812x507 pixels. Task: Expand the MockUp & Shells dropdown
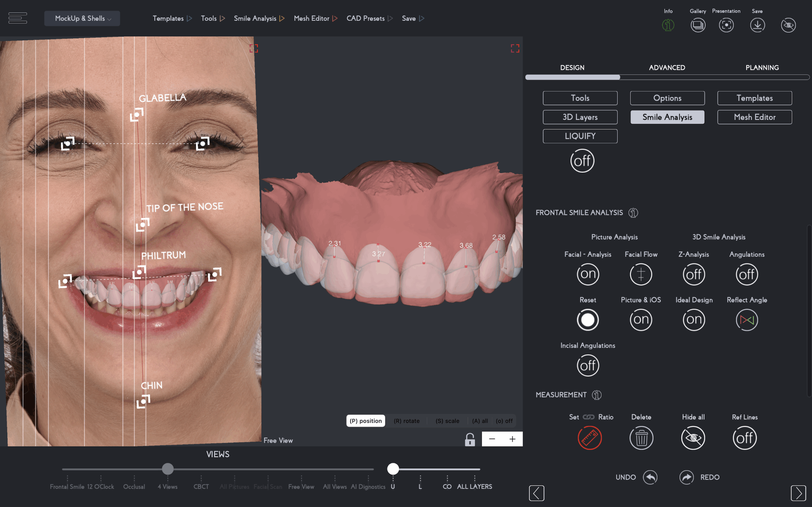click(82, 18)
